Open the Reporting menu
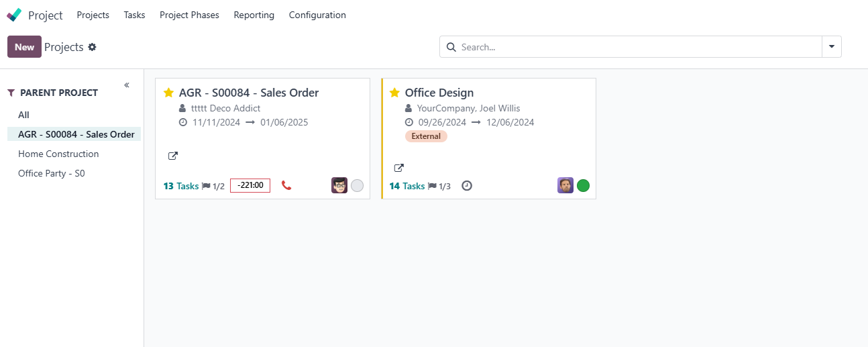 click(254, 15)
